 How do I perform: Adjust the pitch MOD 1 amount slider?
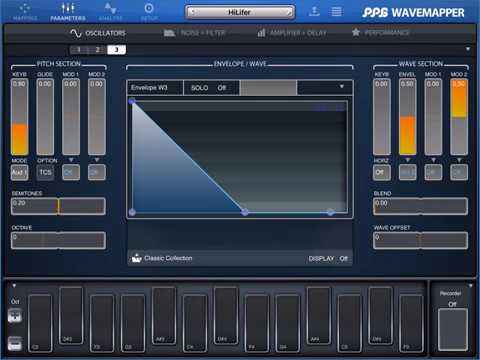71,117
